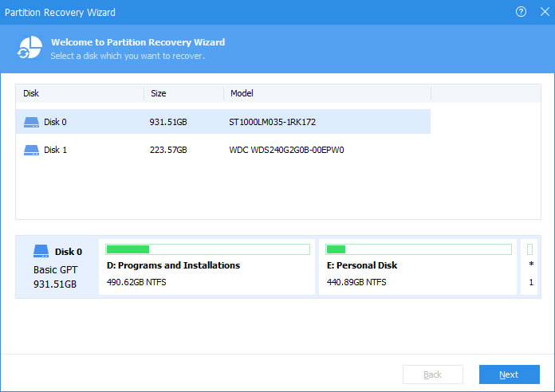The image size is (555, 392).
Task: Select D: Programs and Installations partition label
Action: tap(173, 265)
